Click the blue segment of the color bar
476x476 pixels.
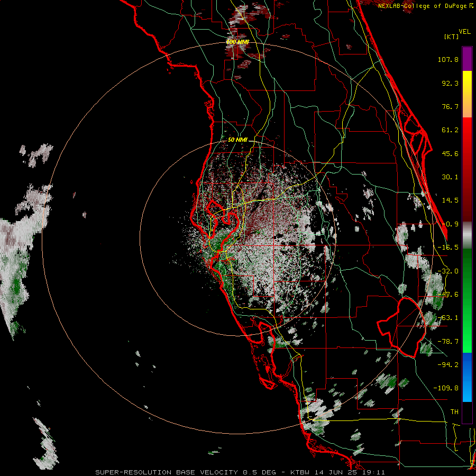pos(467,377)
